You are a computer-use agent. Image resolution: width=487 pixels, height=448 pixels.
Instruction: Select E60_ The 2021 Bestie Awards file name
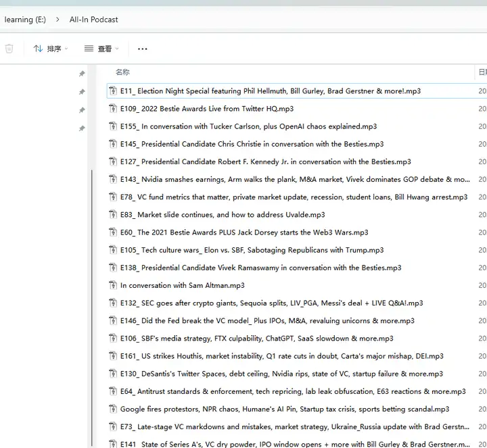click(244, 232)
